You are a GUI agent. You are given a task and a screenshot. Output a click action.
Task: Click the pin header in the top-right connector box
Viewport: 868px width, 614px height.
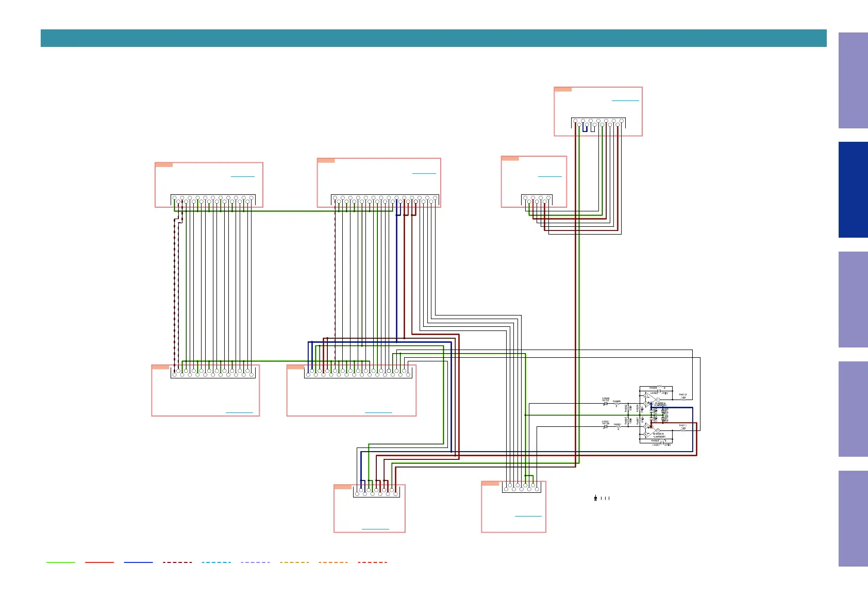(598, 123)
